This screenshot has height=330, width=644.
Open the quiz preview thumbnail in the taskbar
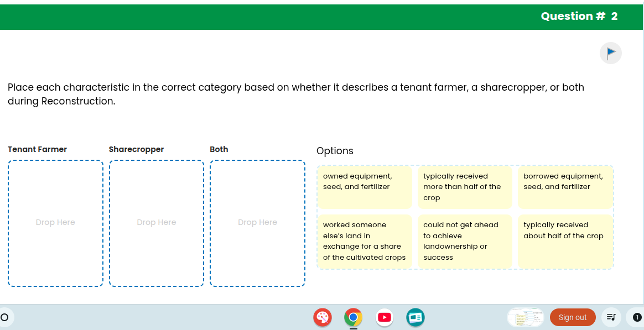tap(524, 317)
